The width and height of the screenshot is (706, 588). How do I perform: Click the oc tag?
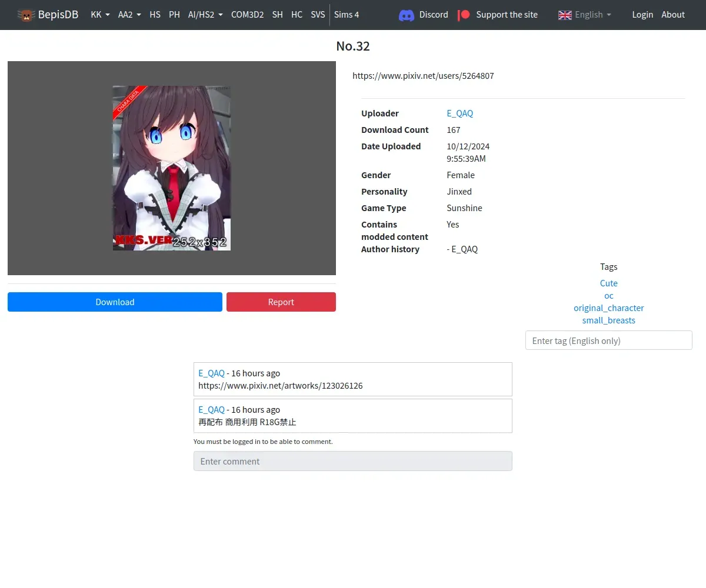[x=609, y=296]
